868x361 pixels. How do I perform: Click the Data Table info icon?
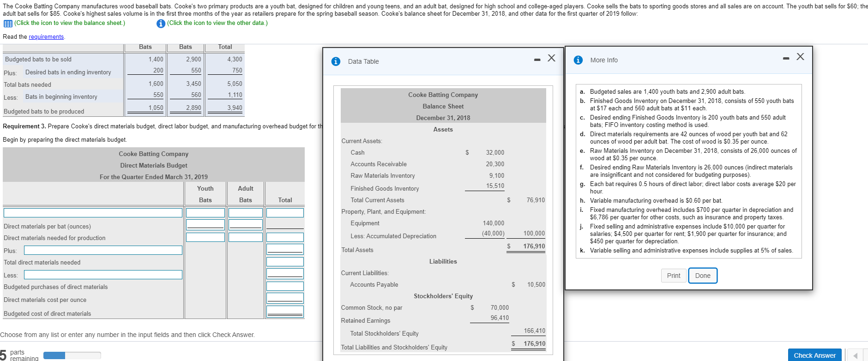[x=336, y=61]
